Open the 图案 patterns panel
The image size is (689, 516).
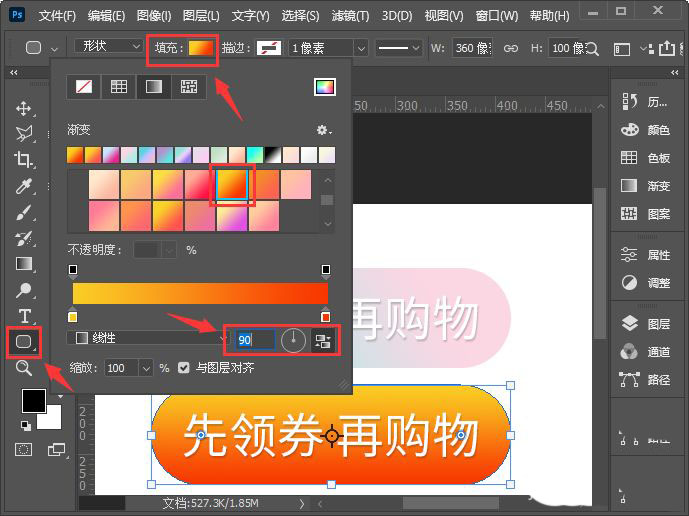click(x=645, y=214)
